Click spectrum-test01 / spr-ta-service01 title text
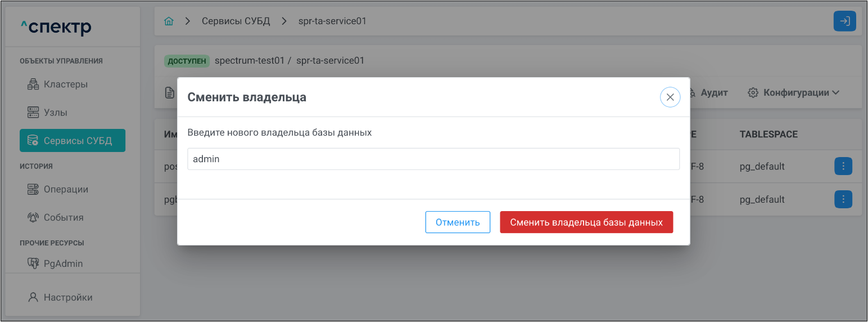 pyautogui.click(x=290, y=60)
